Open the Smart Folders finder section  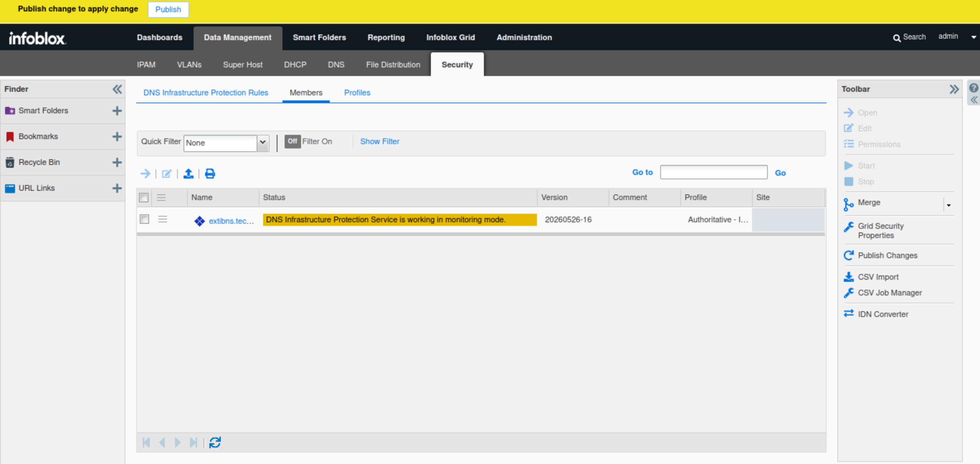[43, 111]
